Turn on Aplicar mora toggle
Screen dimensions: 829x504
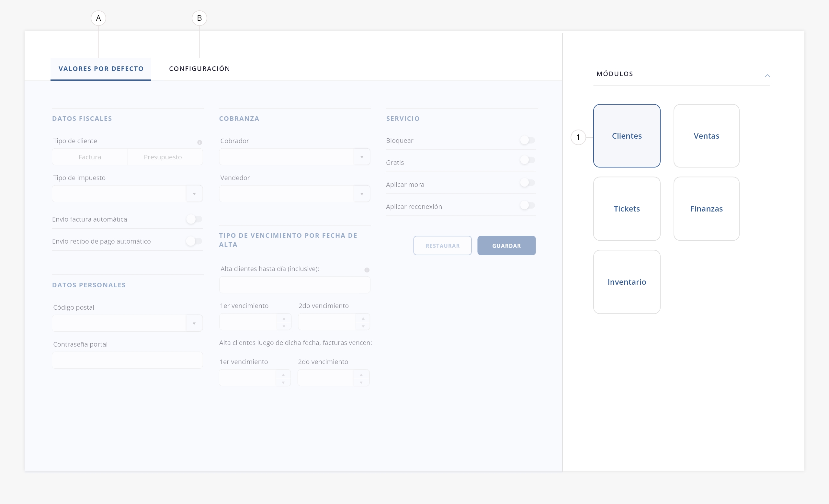[527, 183]
